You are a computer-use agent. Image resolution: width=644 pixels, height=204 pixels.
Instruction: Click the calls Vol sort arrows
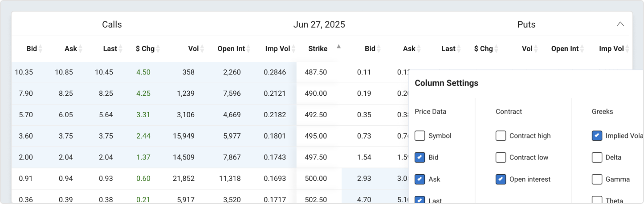202,49
